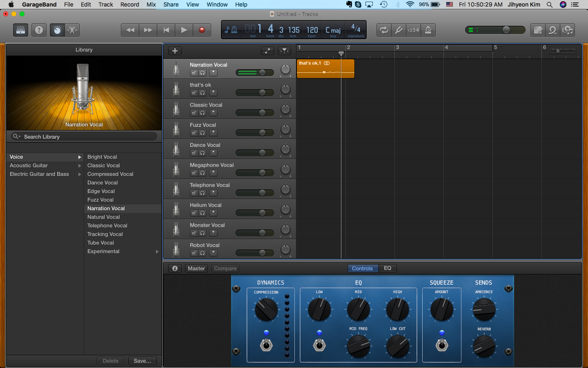
Task: Mute the Narration Vocal track
Action: click(x=194, y=73)
